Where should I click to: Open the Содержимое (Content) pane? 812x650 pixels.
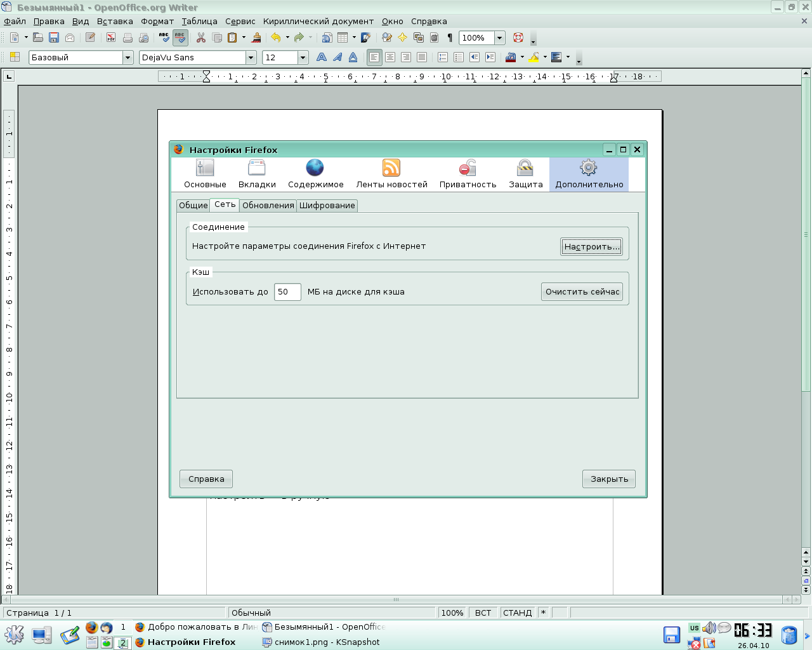click(315, 174)
